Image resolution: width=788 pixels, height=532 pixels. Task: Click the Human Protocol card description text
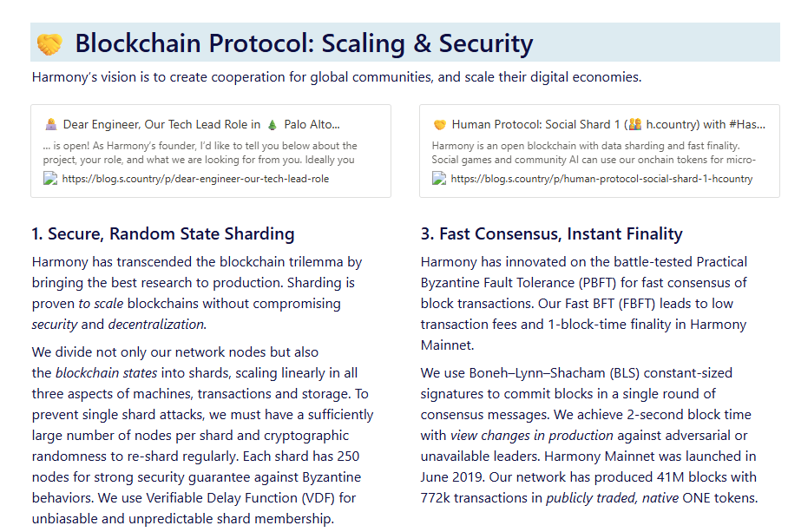click(594, 153)
